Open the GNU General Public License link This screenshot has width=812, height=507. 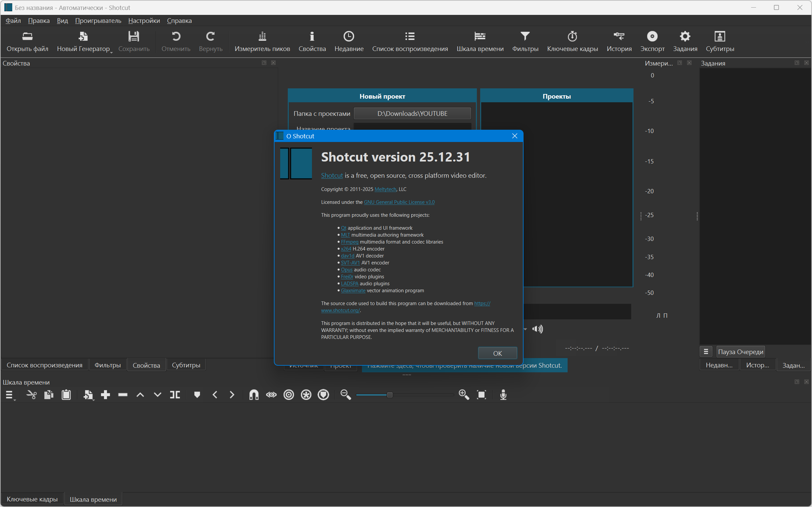pos(399,202)
